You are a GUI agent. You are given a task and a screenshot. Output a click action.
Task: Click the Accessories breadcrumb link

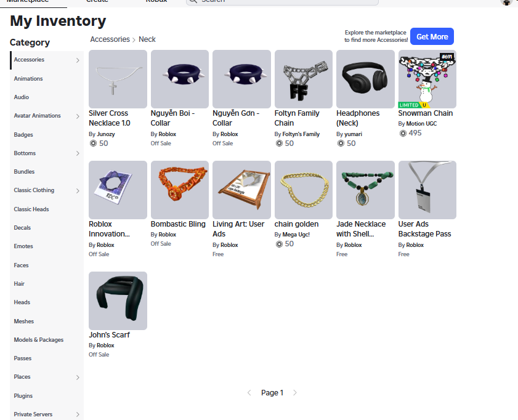(110, 39)
